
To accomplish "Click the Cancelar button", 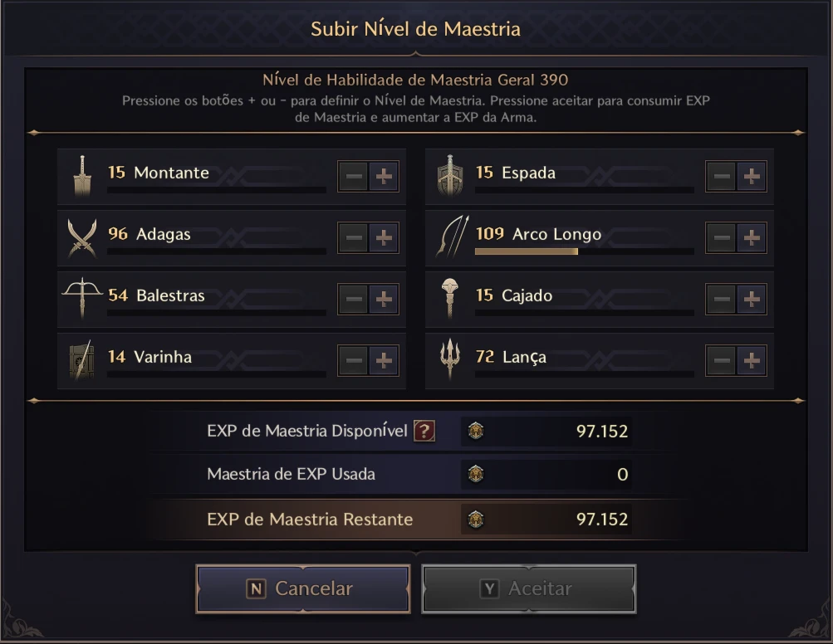I will (303, 588).
